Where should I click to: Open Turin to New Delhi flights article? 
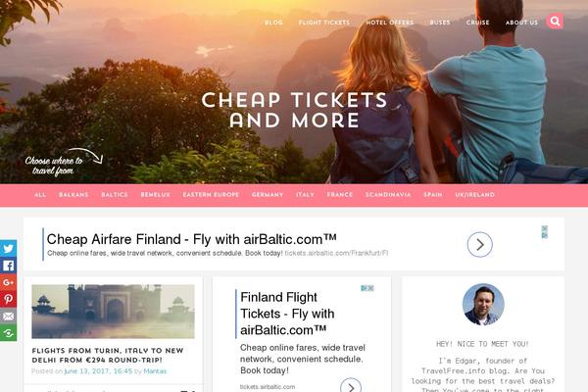coord(108,355)
